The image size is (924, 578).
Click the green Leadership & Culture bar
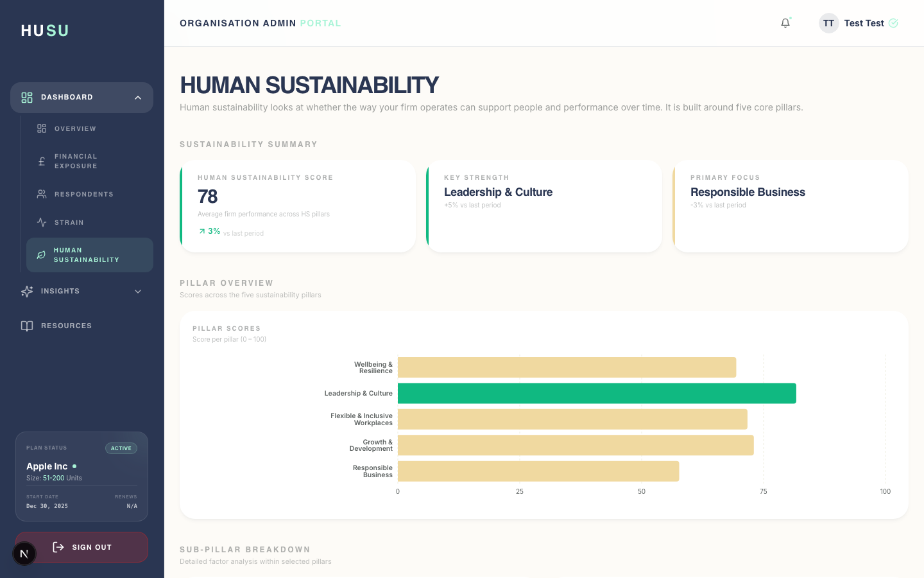(x=597, y=393)
